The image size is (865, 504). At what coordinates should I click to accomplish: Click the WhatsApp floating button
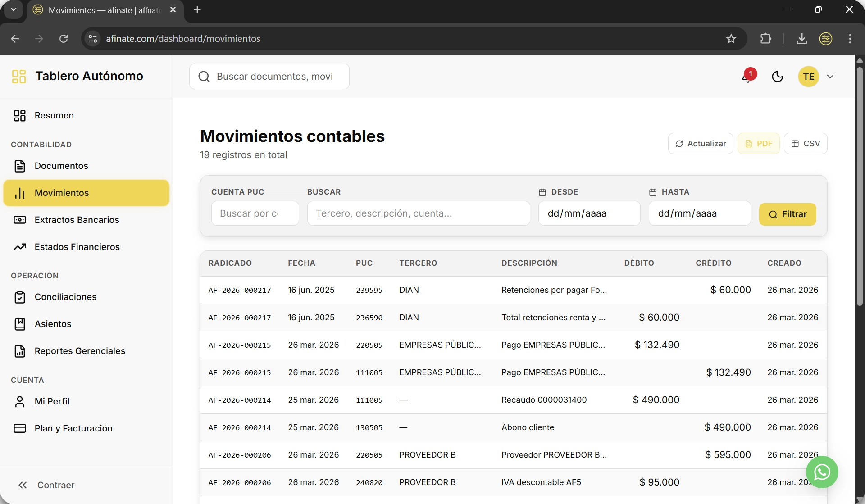[822, 472]
